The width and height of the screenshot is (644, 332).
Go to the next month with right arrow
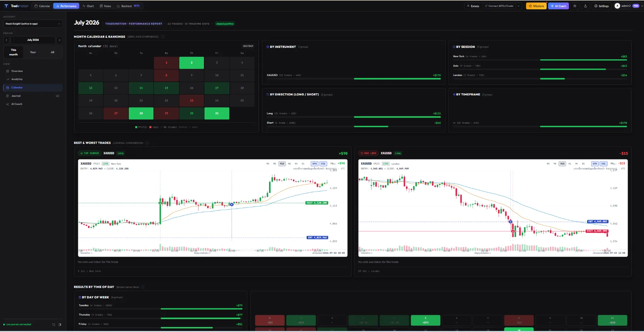pos(59,40)
